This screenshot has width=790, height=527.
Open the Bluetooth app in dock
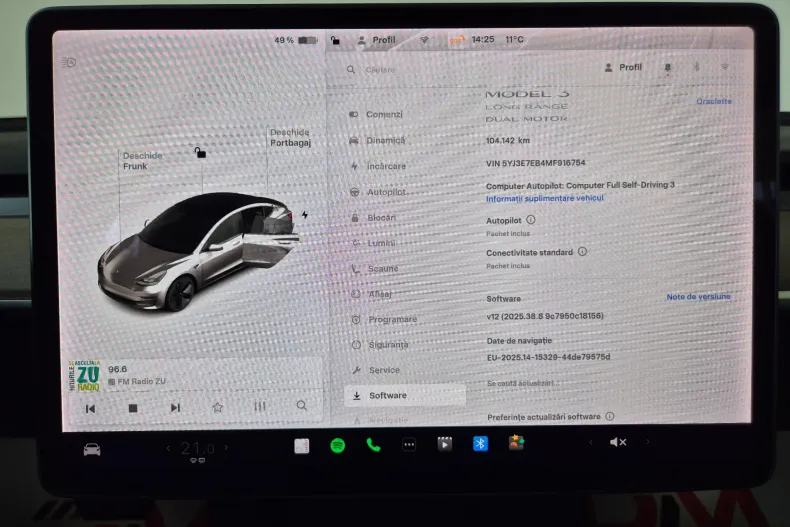pyautogui.click(x=480, y=443)
